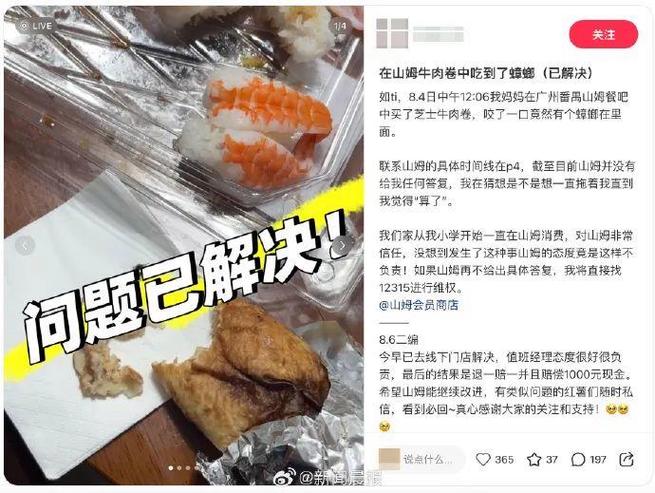Image resolution: width=655 pixels, height=493 pixels.
Task: Open the @山姆会员商店 mention link
Action: pyautogui.click(x=419, y=305)
